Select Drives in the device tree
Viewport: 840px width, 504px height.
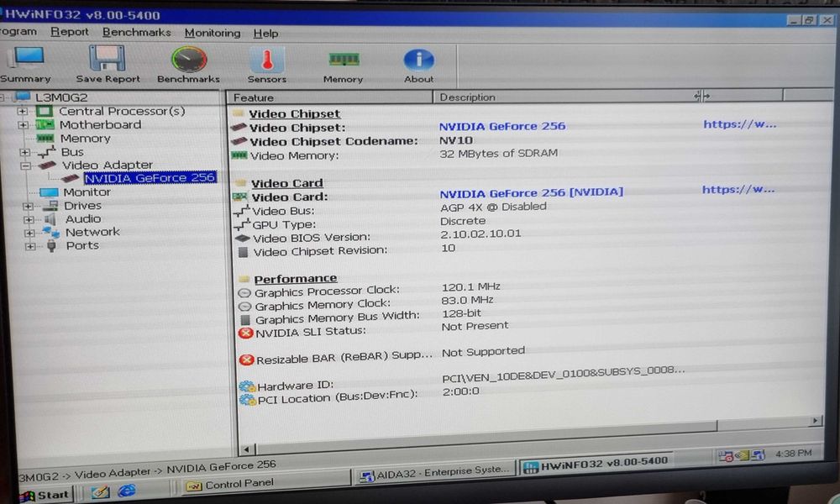tap(82, 205)
